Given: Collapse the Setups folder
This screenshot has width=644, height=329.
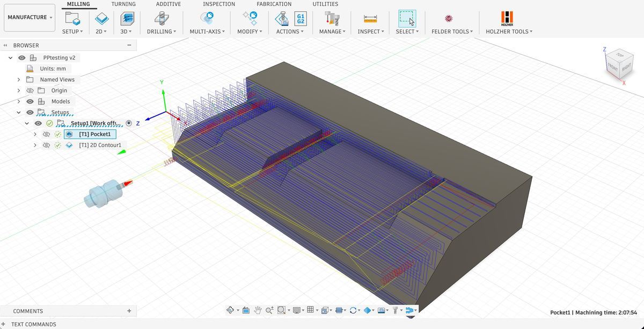Looking at the screenshot, I should (x=19, y=112).
